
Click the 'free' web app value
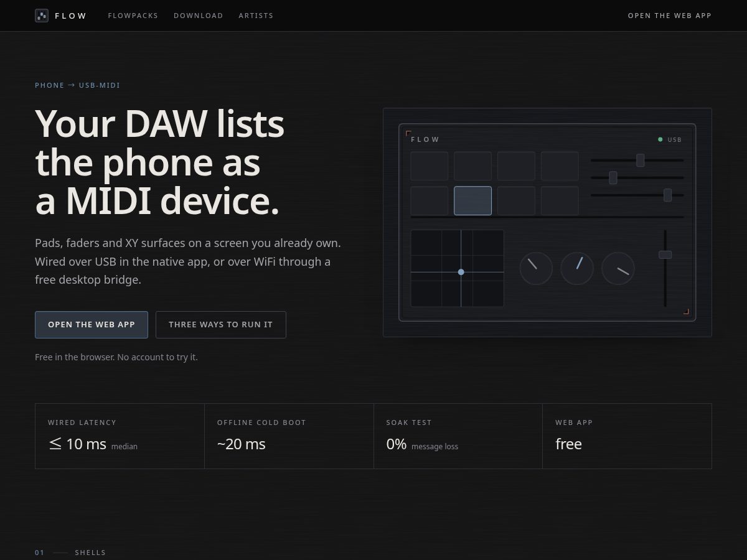[x=568, y=444]
